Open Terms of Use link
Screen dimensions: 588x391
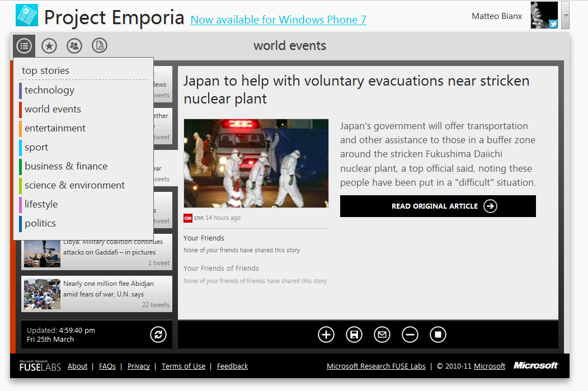point(184,366)
